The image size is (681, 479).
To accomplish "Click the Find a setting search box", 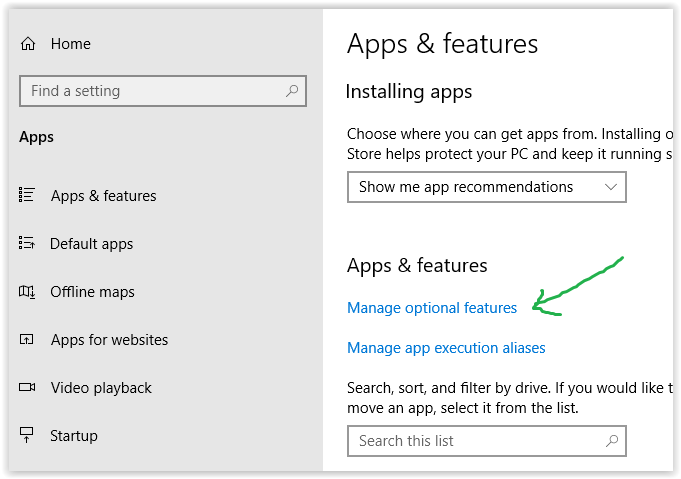I will (x=150, y=91).
